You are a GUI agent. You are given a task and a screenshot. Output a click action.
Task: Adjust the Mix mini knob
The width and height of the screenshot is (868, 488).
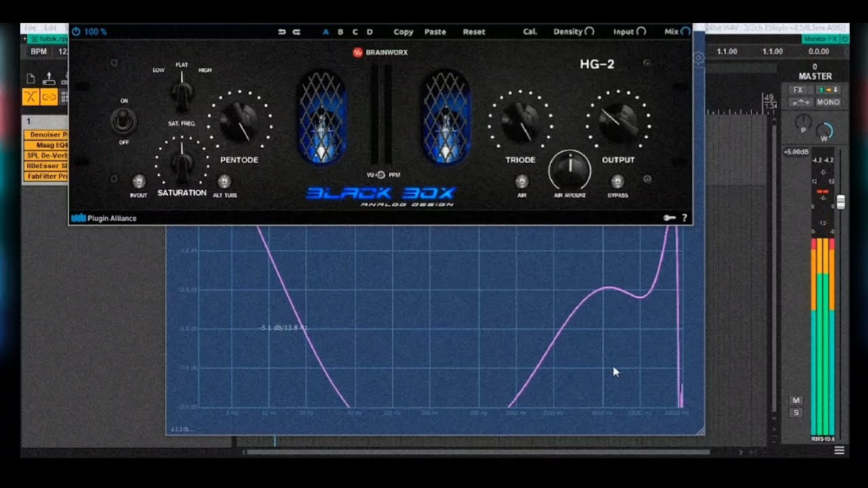686,31
